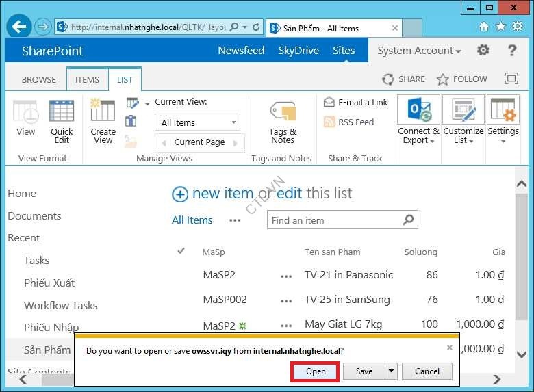Open the All Items view link
534x392 pixels.
[x=192, y=220]
